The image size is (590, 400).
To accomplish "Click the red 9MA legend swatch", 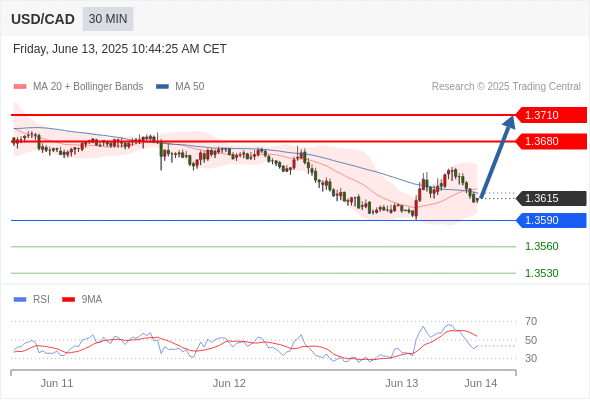I will pos(68,300).
